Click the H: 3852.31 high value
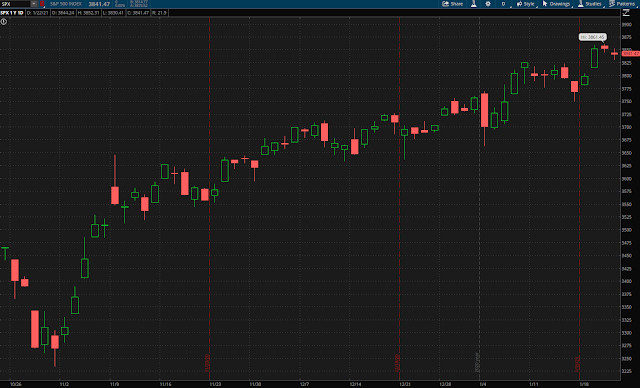The width and height of the screenshot is (640, 388). tap(88, 13)
